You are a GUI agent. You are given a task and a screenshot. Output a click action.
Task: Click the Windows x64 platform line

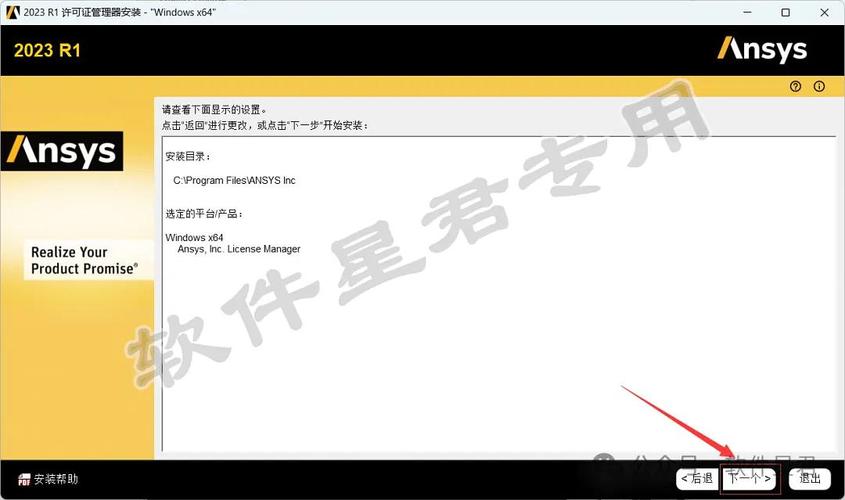coord(194,237)
